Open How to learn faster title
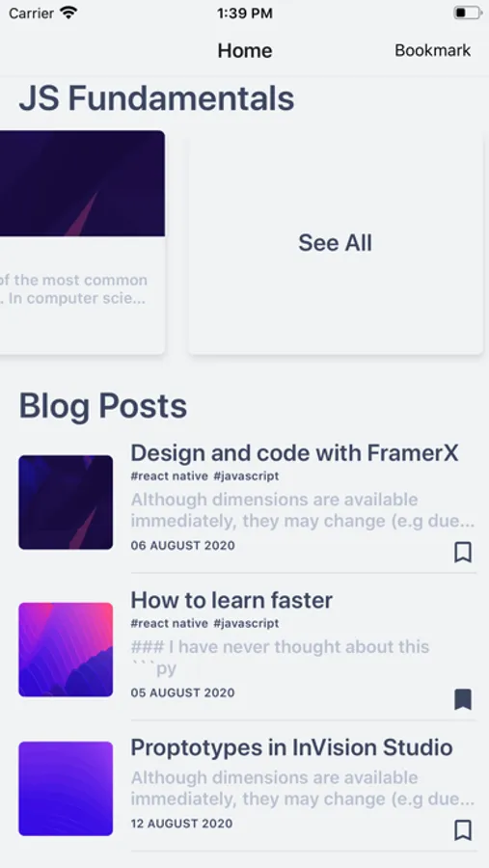The width and height of the screenshot is (489, 868). click(x=231, y=600)
